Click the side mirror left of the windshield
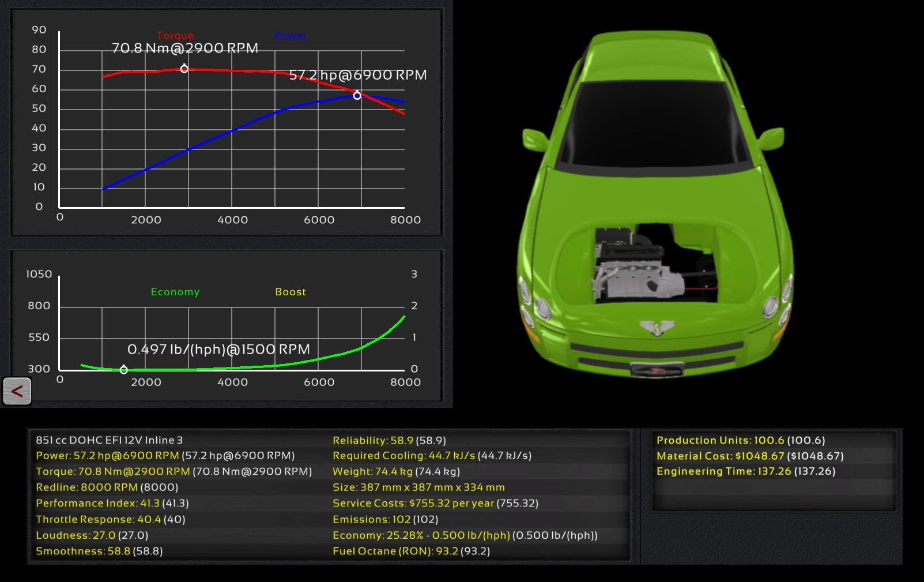The height and width of the screenshot is (582, 924). coord(535,139)
